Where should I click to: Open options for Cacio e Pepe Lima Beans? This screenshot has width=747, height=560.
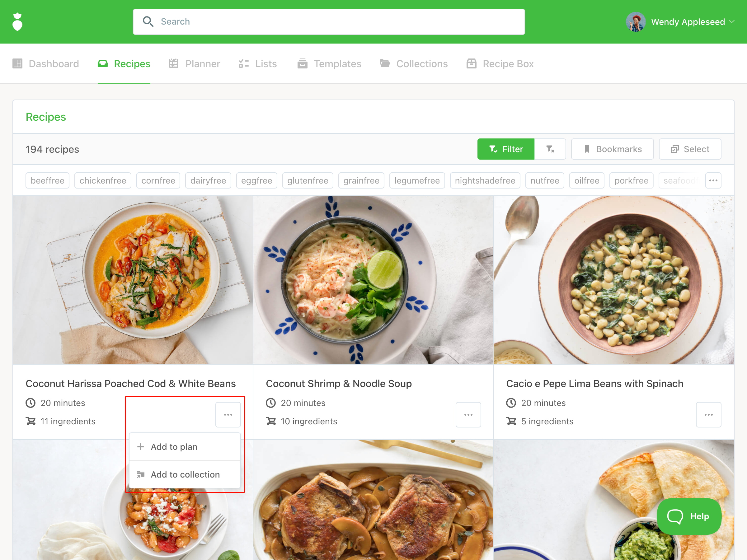coord(708,414)
